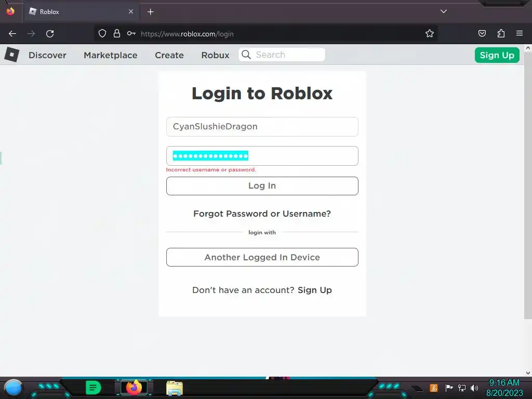Viewport: 532px width, 399px height.
Task: Click the username field CyanSlushieDragon
Action: (262, 127)
